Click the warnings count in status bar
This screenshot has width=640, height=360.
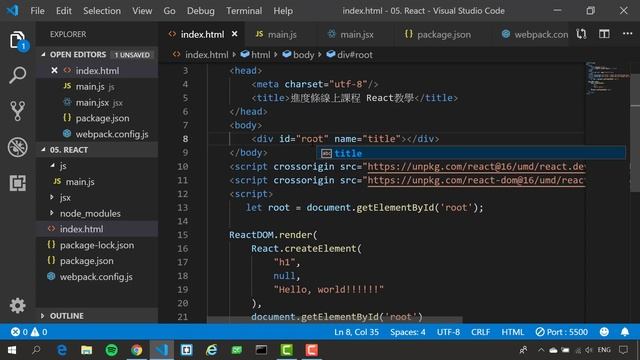point(39,332)
